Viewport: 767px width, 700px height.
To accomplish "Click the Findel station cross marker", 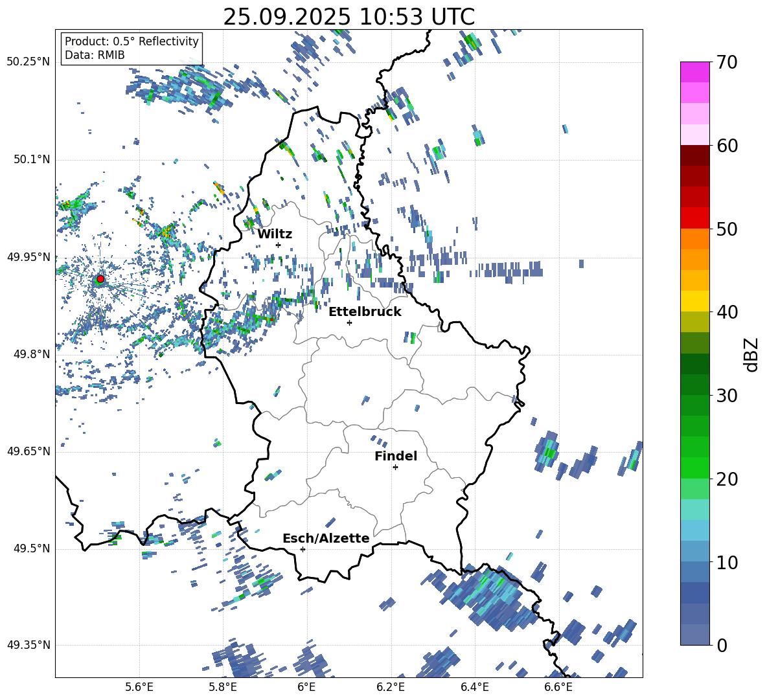I will pos(395,468).
